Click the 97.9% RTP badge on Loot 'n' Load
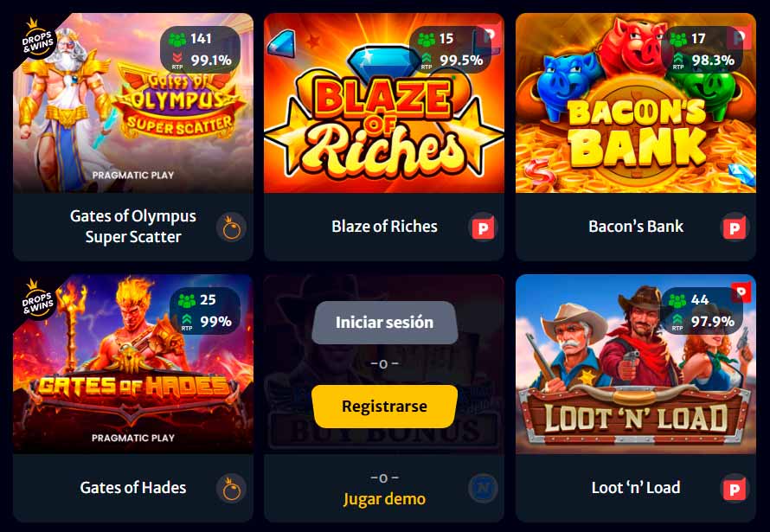This screenshot has height=532, width=770. coord(702,311)
